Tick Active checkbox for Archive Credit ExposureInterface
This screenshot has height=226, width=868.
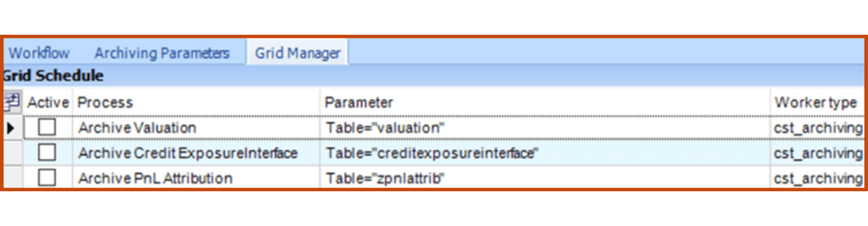click(47, 153)
